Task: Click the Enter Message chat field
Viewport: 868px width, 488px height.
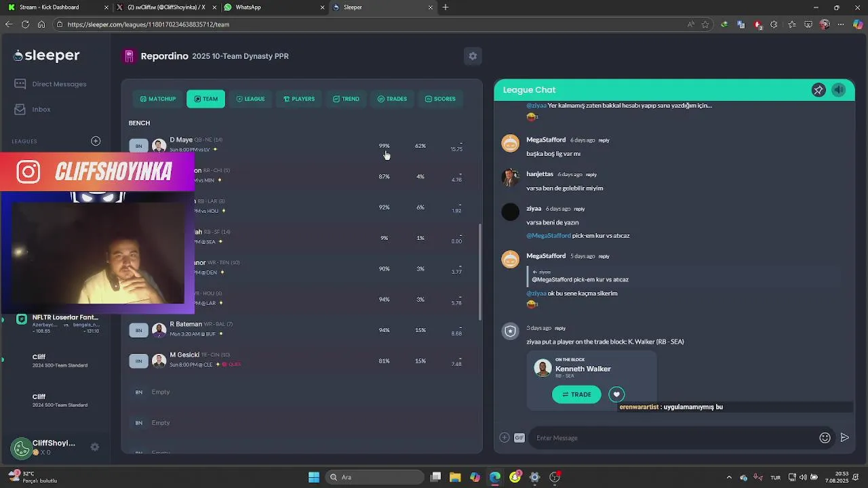Action: click(673, 438)
